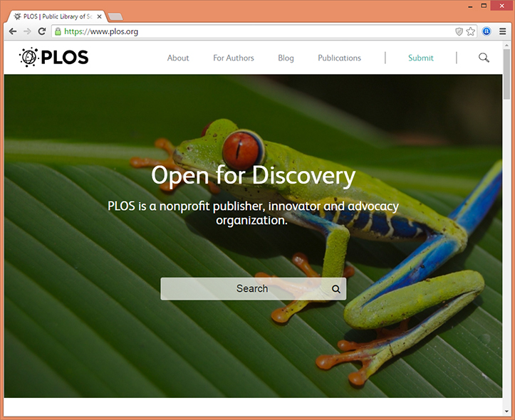Click the Open for Discovery heading

(254, 177)
